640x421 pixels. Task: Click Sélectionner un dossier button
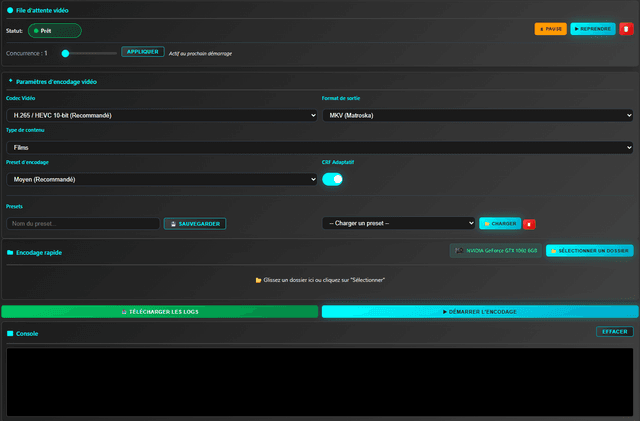[x=590, y=251]
